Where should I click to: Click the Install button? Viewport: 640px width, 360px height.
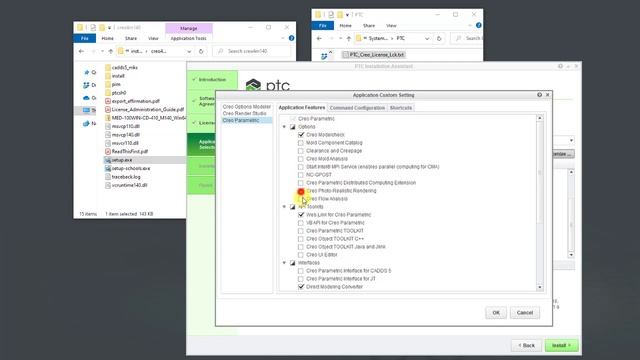pos(561,345)
